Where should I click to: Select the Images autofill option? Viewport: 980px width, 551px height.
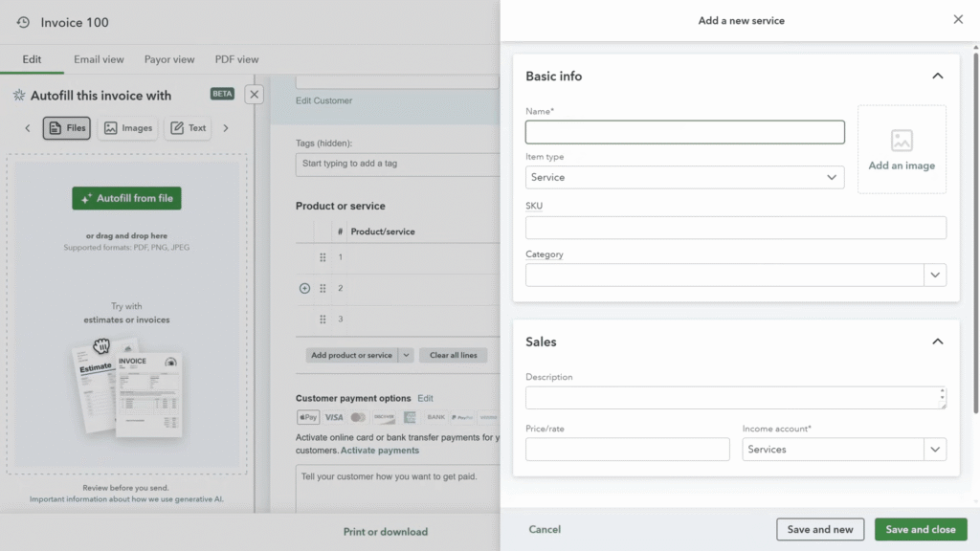click(128, 128)
